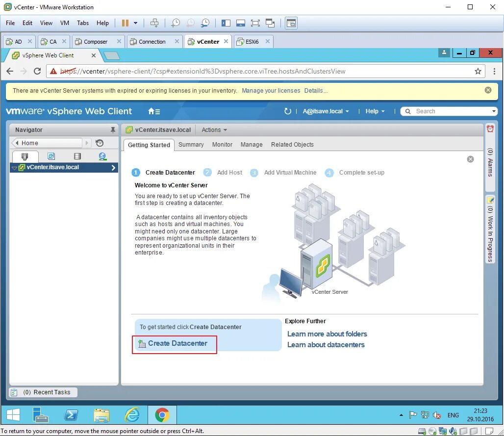Screen dimensions: 504x436
Task: Open the Networking inventory view
Action: [102, 155]
